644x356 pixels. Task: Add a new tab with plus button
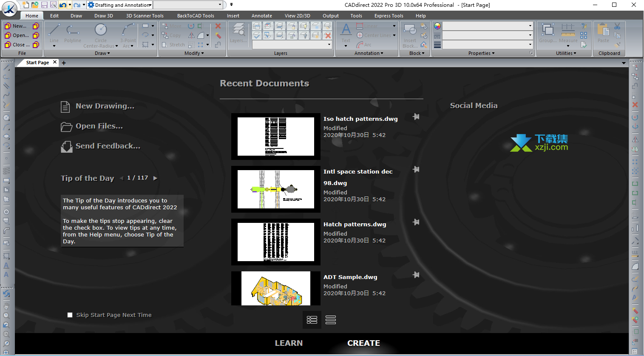[64, 63]
